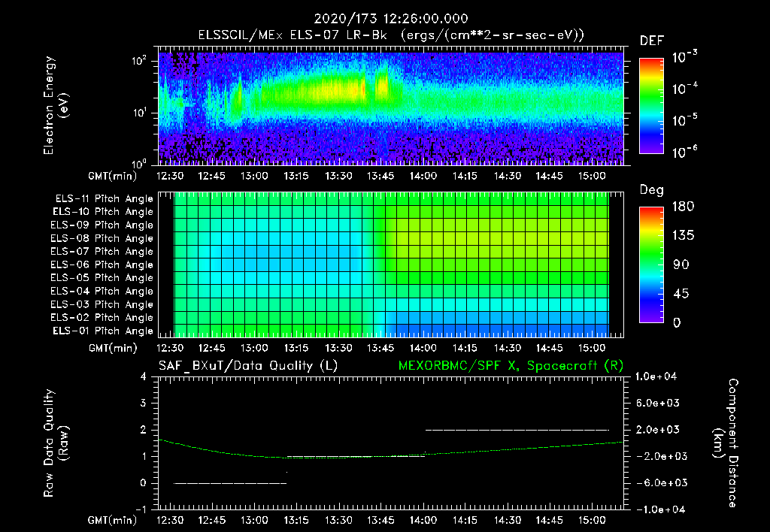This screenshot has height=532, width=770.
Task: Click the GMT(min) label under bottom panel
Action: click(x=113, y=520)
